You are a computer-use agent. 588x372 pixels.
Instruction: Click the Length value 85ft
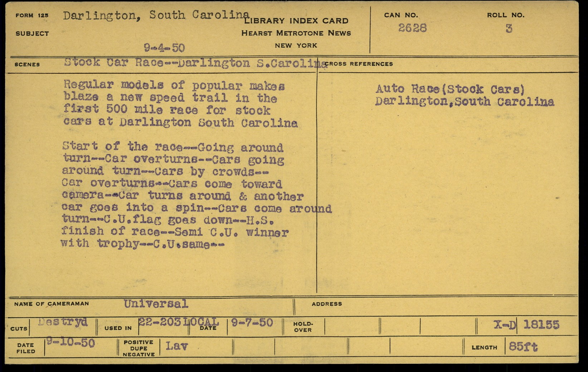coord(523,347)
